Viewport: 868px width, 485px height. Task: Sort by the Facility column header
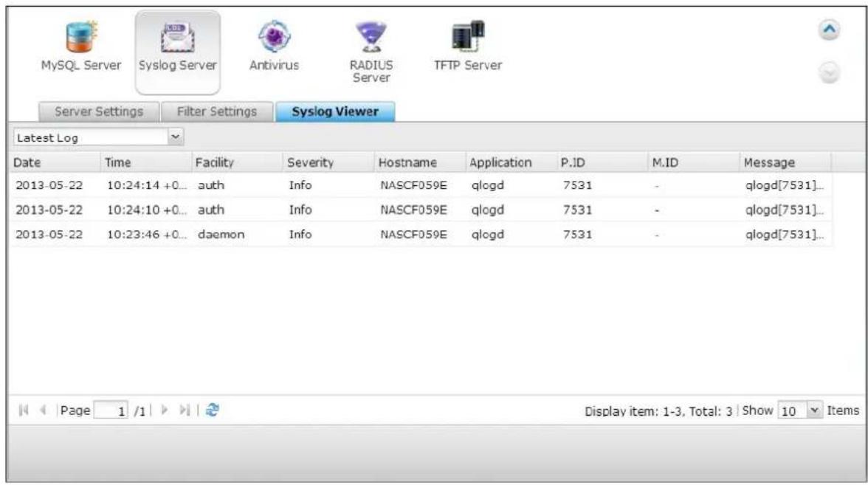pyautogui.click(x=237, y=162)
